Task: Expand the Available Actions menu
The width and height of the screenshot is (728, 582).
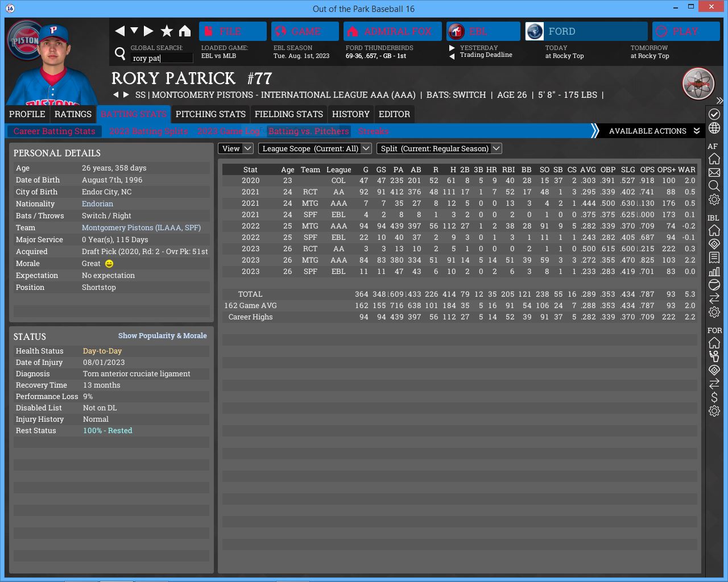Action: click(653, 131)
